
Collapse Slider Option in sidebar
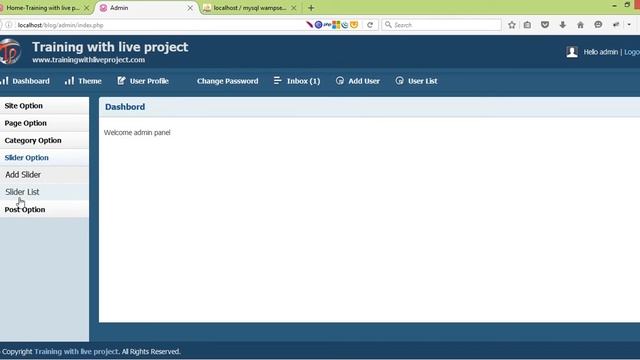(x=44, y=158)
